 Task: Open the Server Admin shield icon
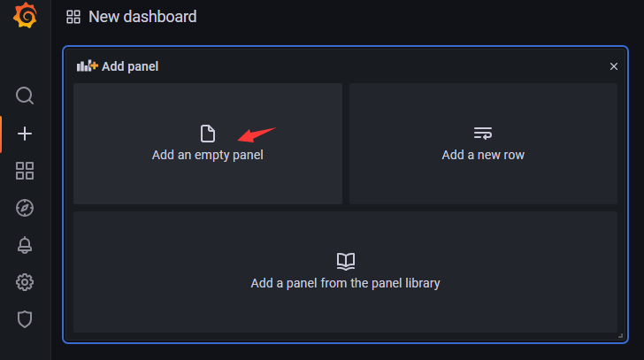click(25, 319)
